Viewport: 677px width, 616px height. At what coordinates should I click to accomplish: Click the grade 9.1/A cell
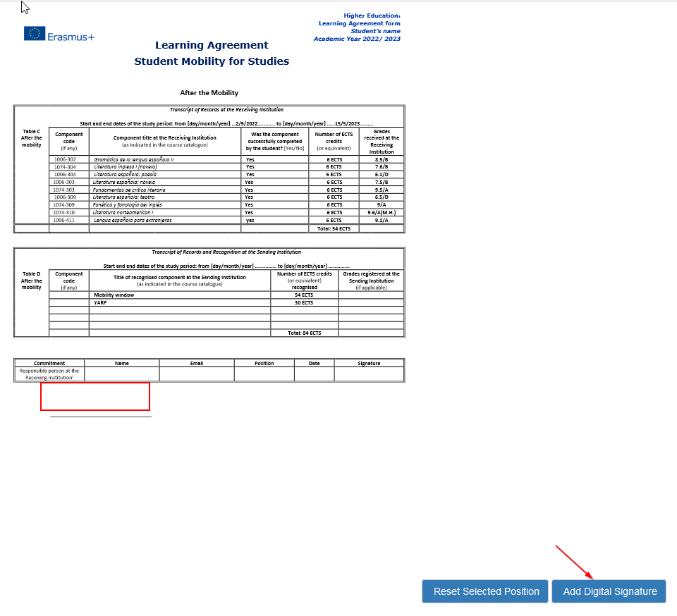382,221
